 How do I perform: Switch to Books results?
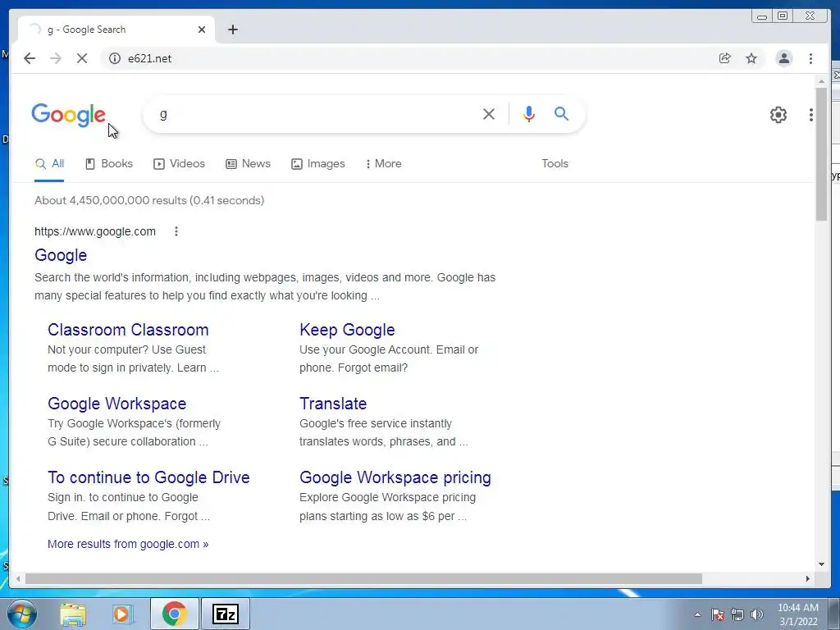coord(109,164)
